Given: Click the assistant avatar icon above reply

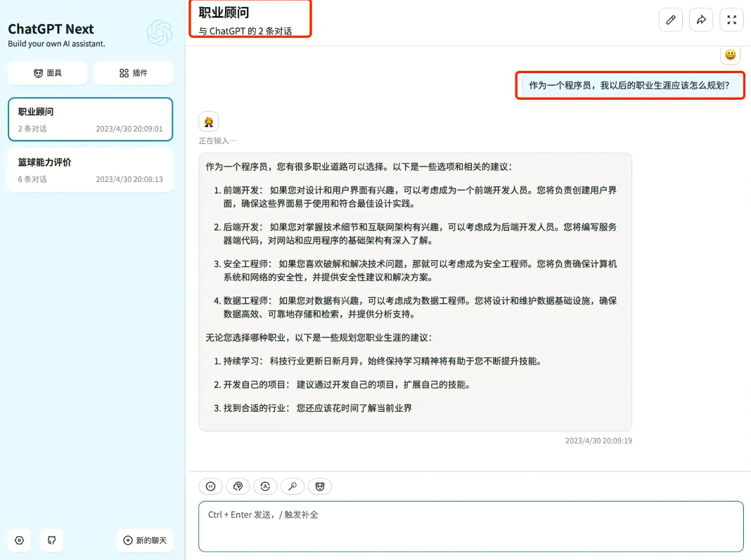Looking at the screenshot, I should pyautogui.click(x=209, y=122).
